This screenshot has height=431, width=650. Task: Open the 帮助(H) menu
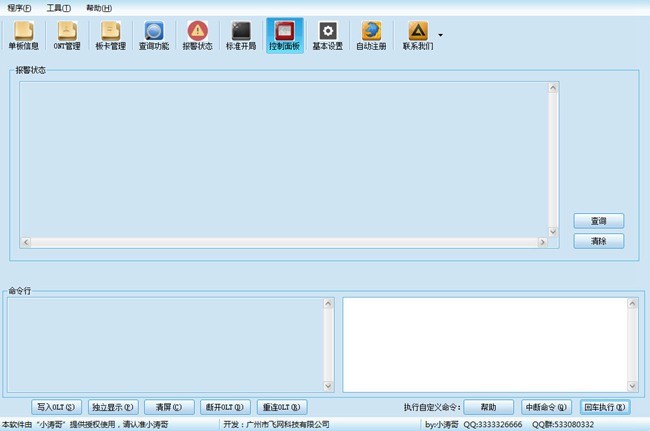(x=99, y=8)
